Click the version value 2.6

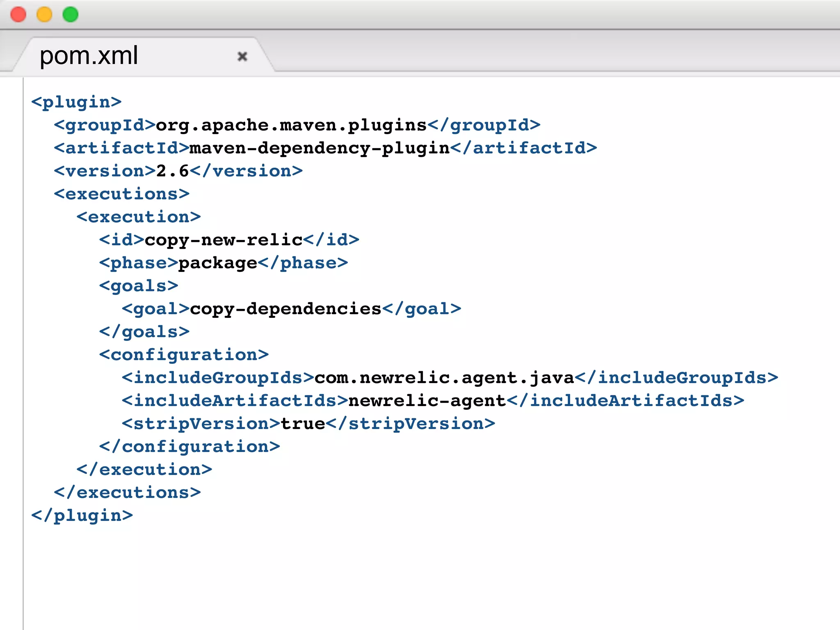tap(173, 171)
